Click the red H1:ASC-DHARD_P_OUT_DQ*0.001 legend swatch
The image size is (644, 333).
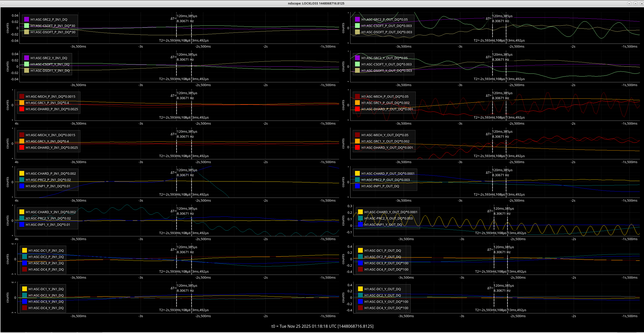(357, 109)
